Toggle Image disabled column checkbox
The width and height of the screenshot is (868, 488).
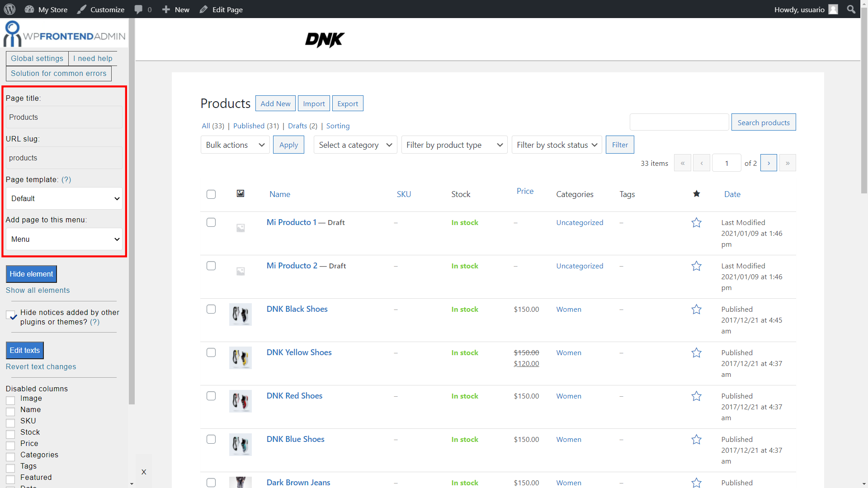pos(10,400)
